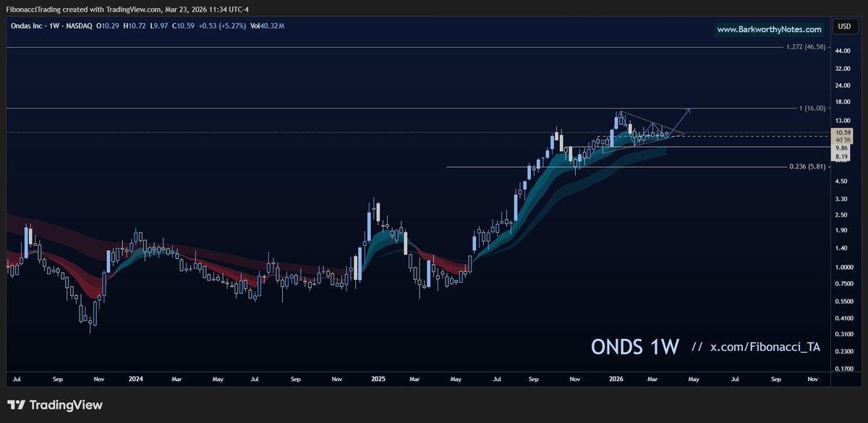Click the 32.00 price scale value
The image size is (868, 423).
(x=843, y=69)
